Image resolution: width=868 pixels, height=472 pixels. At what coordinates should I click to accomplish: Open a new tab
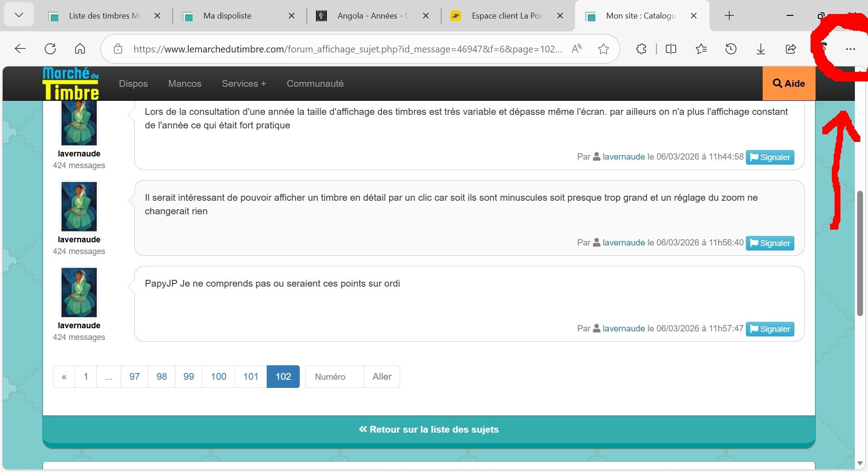coord(729,16)
